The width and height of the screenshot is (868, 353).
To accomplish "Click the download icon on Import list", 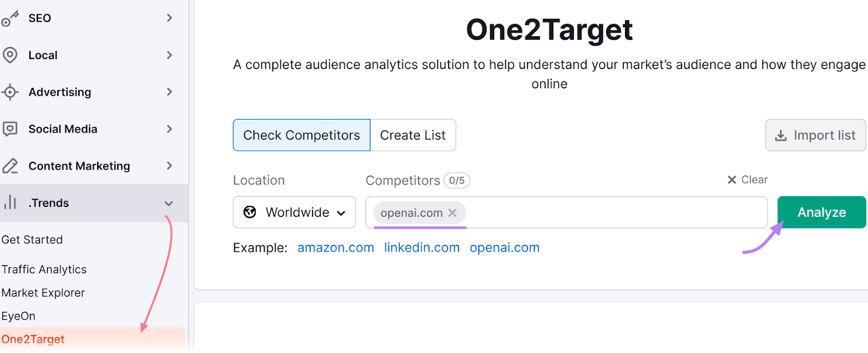I will point(781,135).
